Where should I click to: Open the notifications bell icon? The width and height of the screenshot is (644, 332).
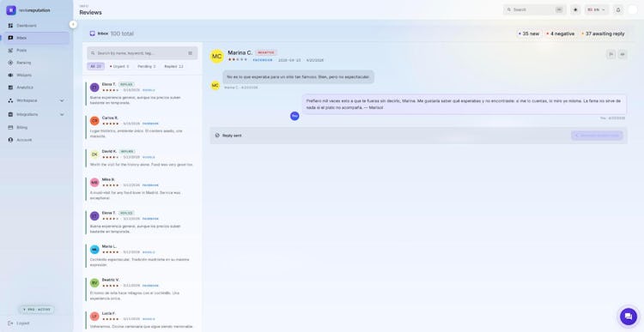(x=618, y=9)
